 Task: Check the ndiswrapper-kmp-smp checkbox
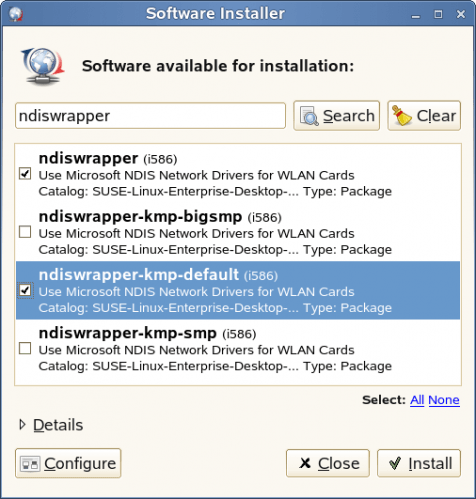pos(25,348)
